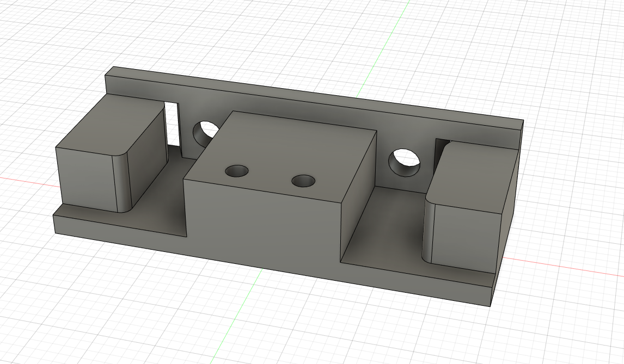Pick the rounded fillet on the right block

(x=429, y=229)
